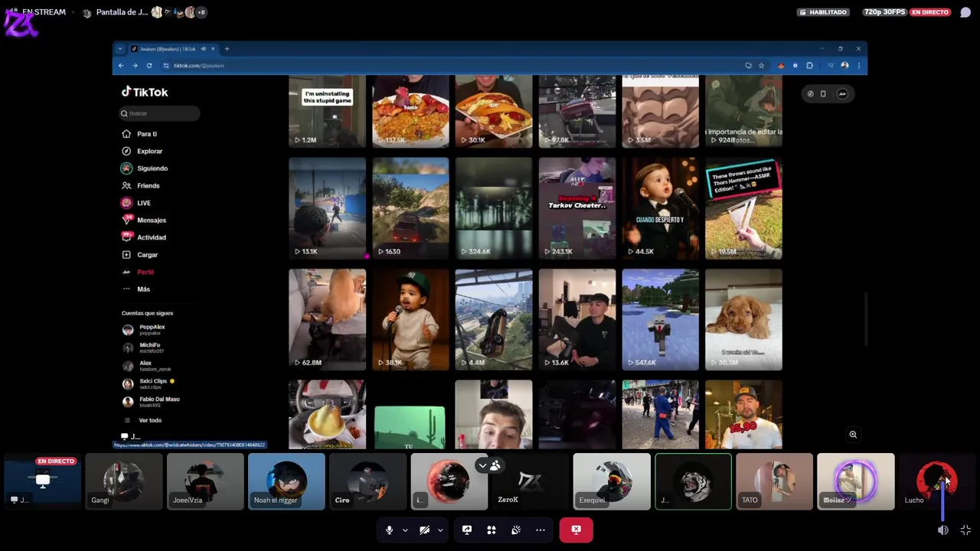Select Gangi participant tile
980x551 pixels.
[124, 481]
